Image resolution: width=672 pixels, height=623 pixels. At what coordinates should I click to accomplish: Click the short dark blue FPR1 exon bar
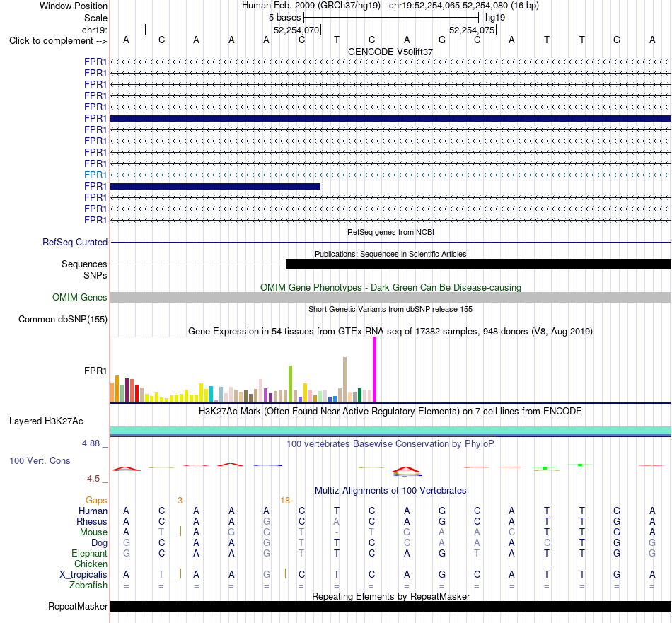pyautogui.click(x=215, y=187)
